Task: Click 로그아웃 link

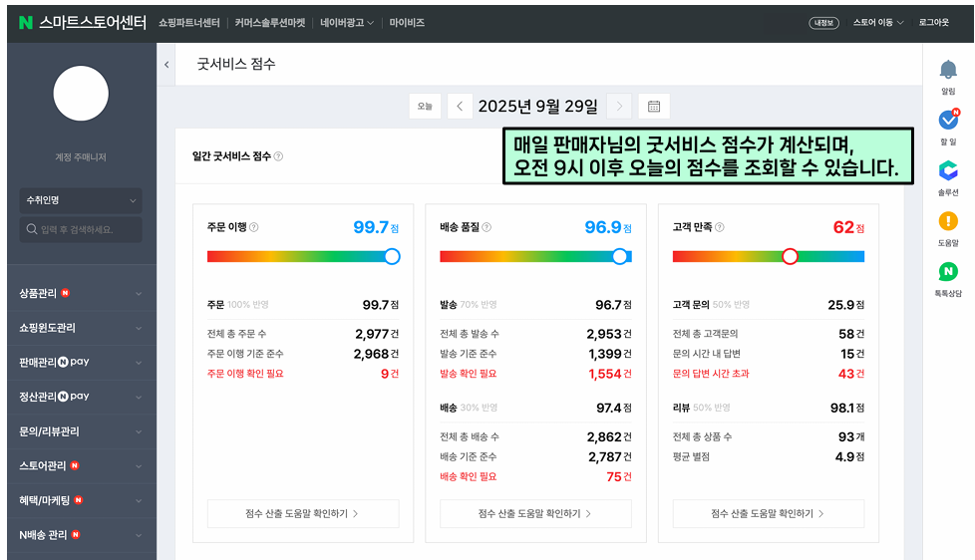Action: click(934, 22)
